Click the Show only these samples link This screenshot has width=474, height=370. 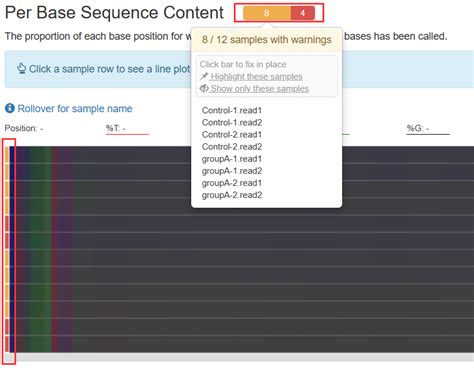pos(259,88)
